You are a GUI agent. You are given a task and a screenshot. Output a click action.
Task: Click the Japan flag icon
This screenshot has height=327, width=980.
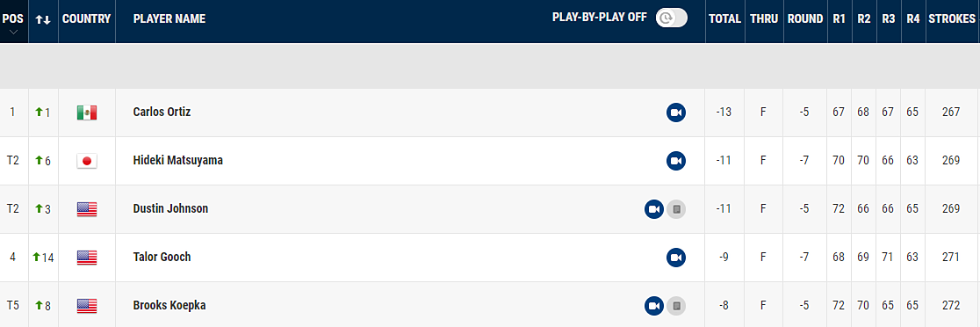[87, 161]
